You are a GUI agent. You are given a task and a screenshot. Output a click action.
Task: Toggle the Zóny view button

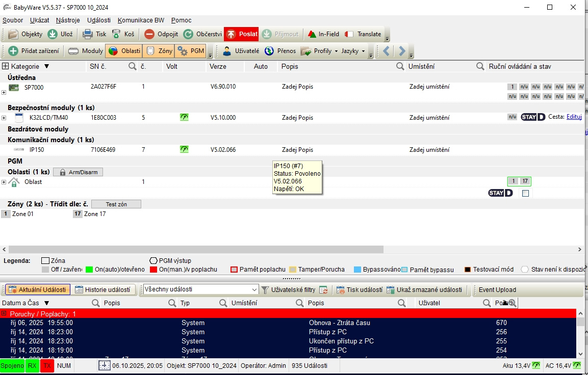pyautogui.click(x=158, y=51)
